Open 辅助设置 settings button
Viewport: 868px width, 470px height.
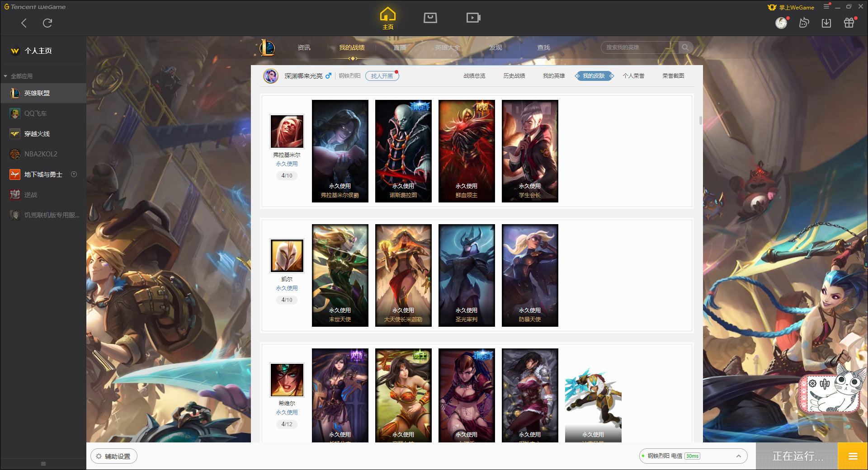pos(114,456)
